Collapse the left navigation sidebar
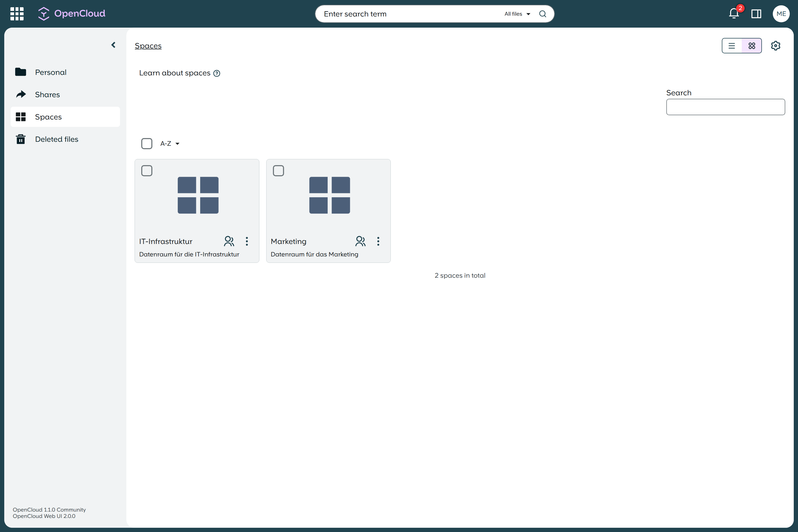Image resolution: width=798 pixels, height=532 pixels. tap(113, 45)
